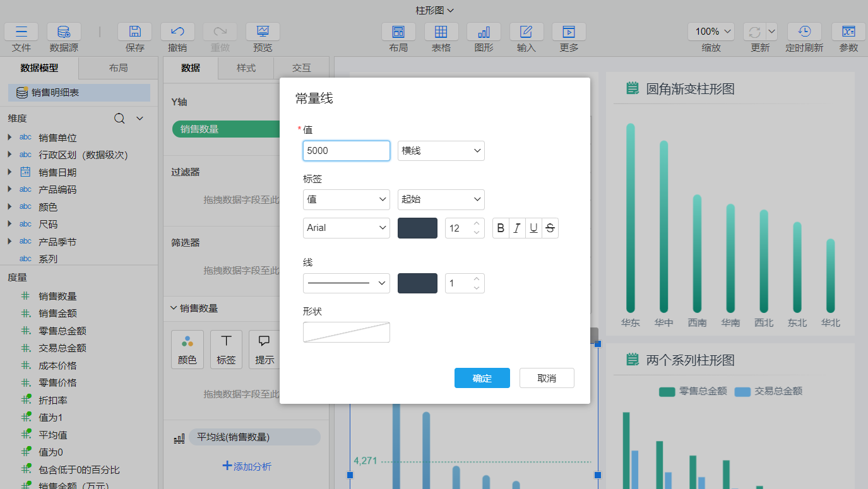
Task: Click the 确定 confirm button
Action: (x=482, y=378)
